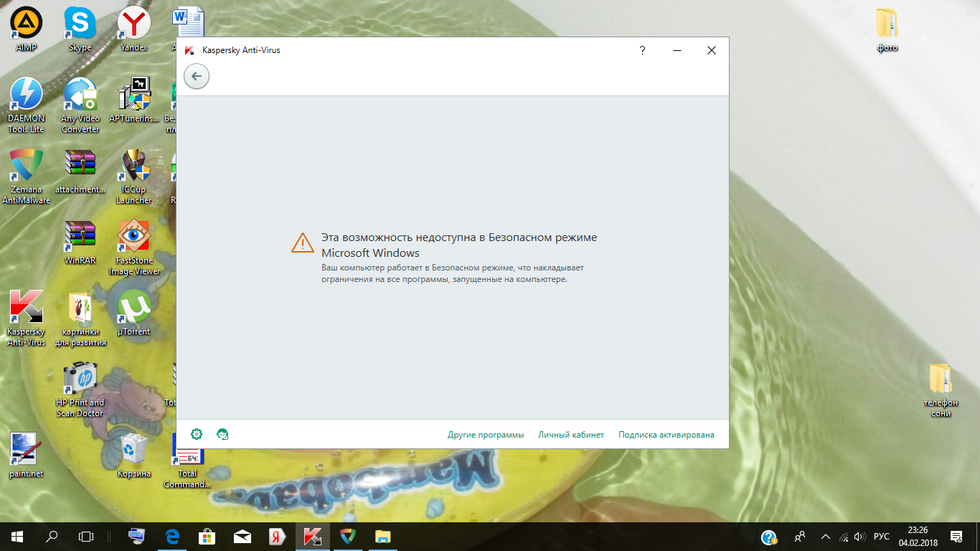Select FastStone Image Viewer desktop icon
Viewport: 980px width, 551px height.
pos(134,247)
